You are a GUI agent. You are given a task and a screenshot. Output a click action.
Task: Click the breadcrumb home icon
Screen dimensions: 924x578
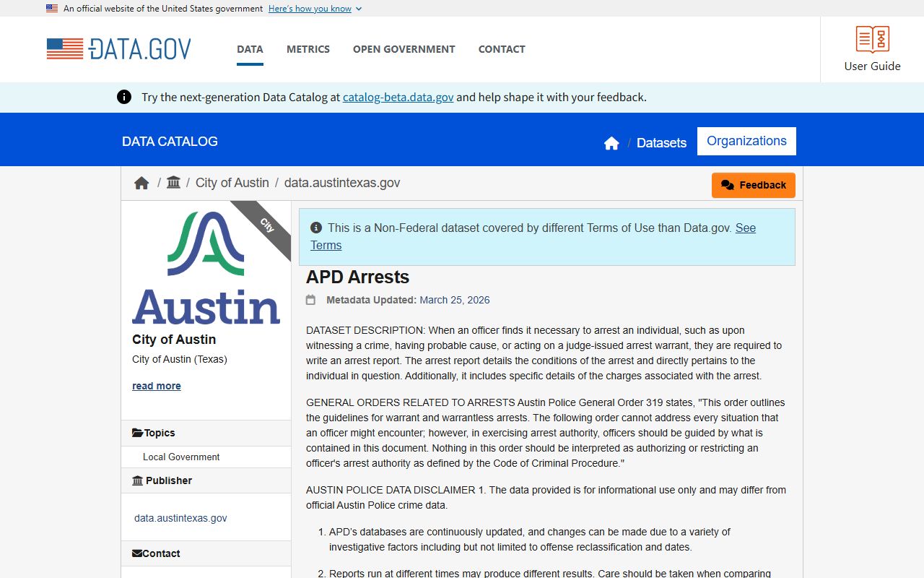[x=141, y=184]
